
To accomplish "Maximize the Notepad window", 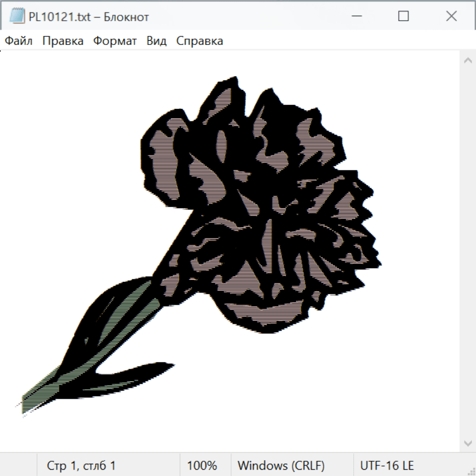I will pos(404,16).
